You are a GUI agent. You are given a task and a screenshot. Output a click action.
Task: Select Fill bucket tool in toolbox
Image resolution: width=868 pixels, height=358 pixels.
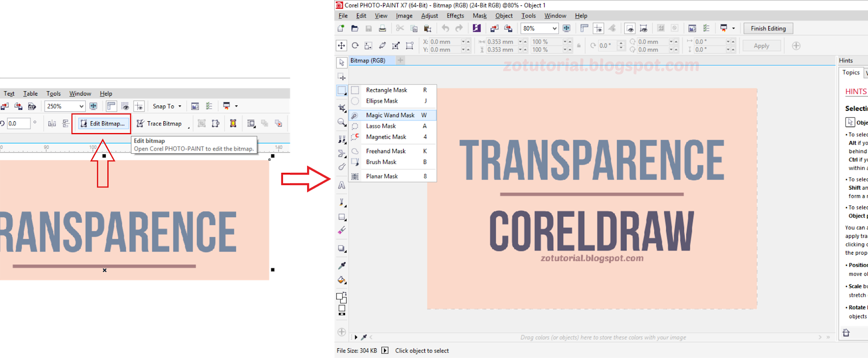click(x=342, y=280)
